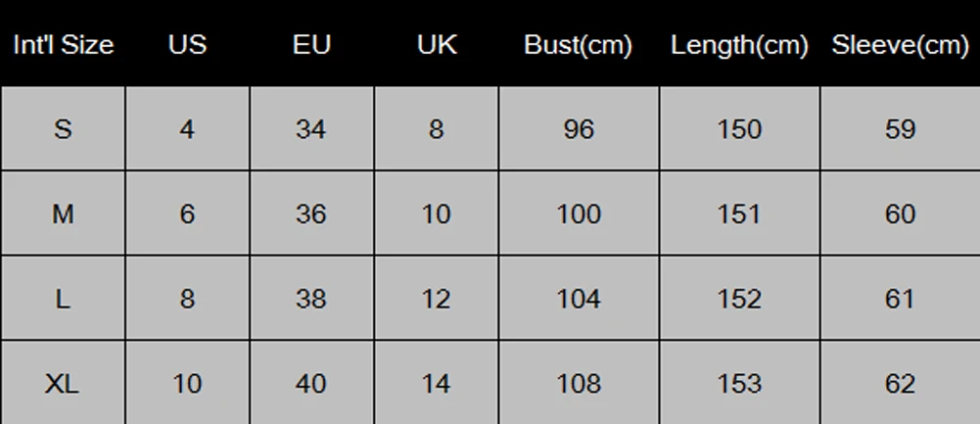Select the size L cell
The width and height of the screenshot is (980, 424).
click(63, 299)
